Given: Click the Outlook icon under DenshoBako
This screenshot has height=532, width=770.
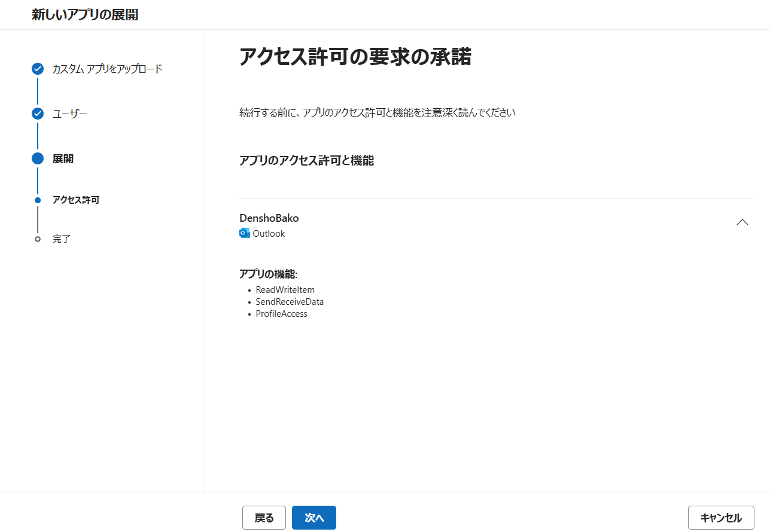Looking at the screenshot, I should (245, 233).
